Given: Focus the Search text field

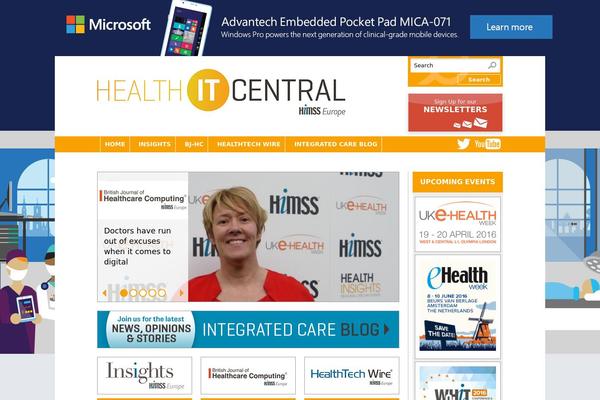Looking at the screenshot, I should 450,65.
